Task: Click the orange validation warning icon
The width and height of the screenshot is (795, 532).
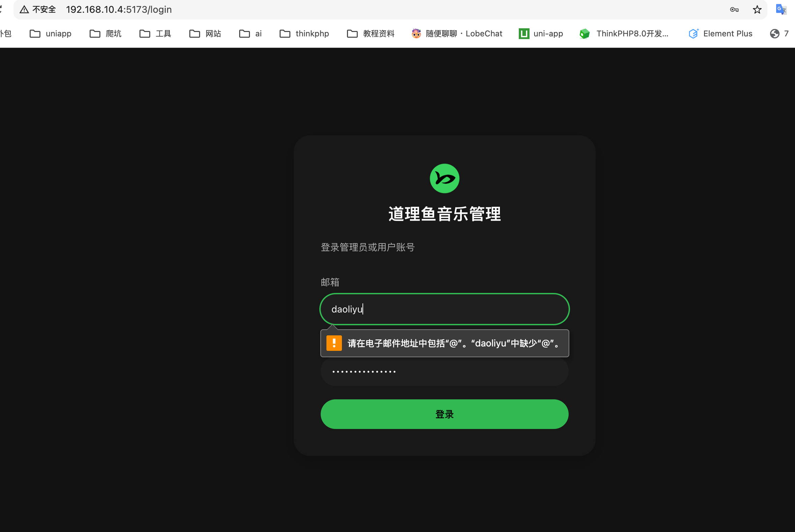Action: point(334,343)
